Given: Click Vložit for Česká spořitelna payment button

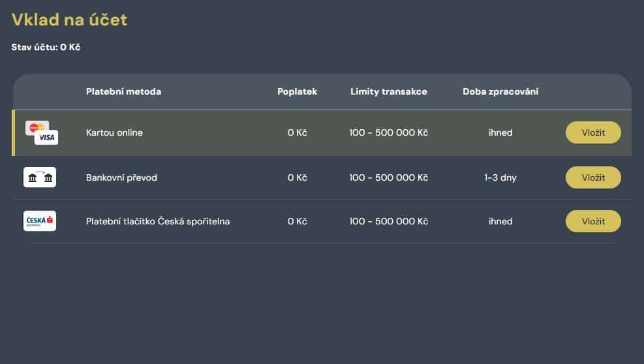Looking at the screenshot, I should pyautogui.click(x=593, y=221).
